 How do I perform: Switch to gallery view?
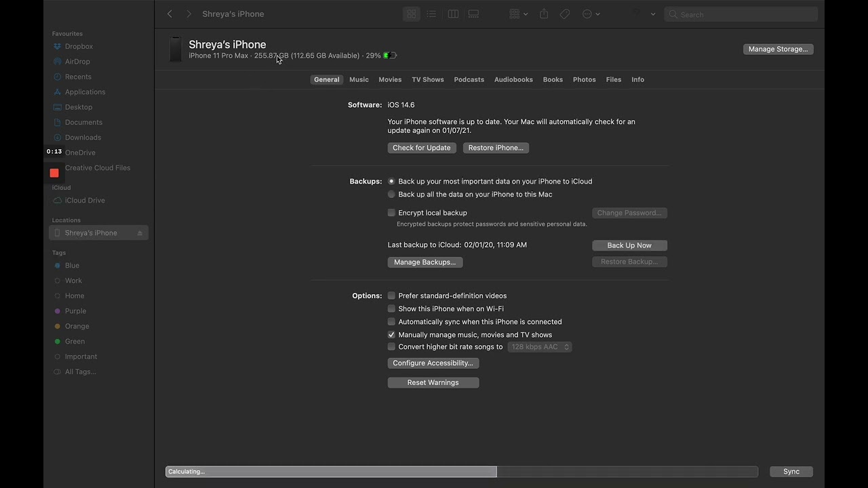pyautogui.click(x=474, y=14)
